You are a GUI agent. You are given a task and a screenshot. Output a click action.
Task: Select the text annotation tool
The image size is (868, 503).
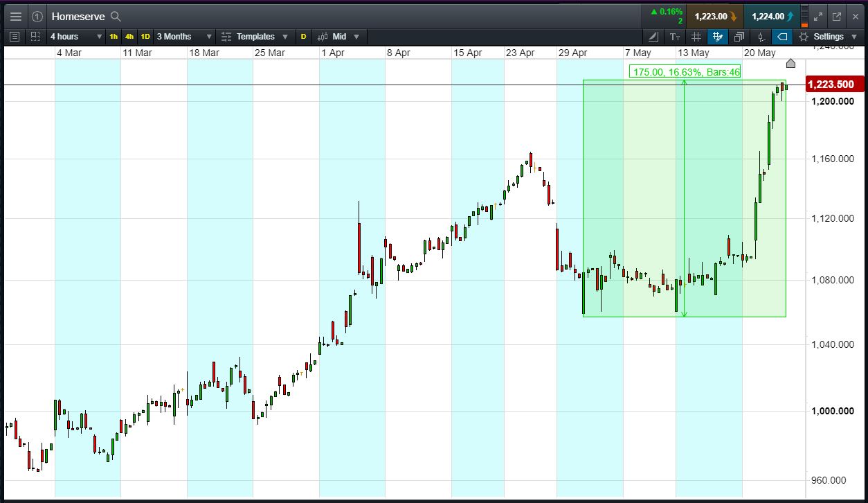(675, 37)
